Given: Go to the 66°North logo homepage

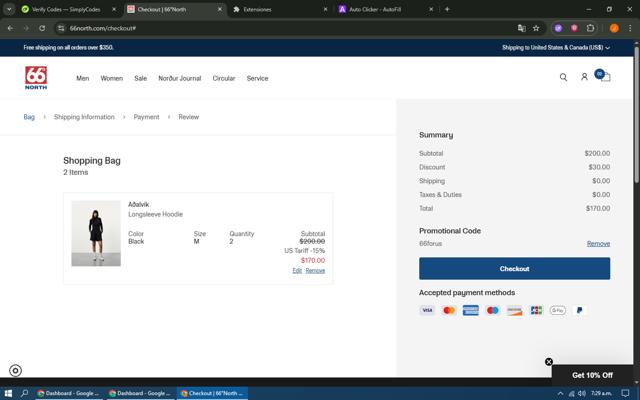Looking at the screenshot, I should [x=36, y=78].
